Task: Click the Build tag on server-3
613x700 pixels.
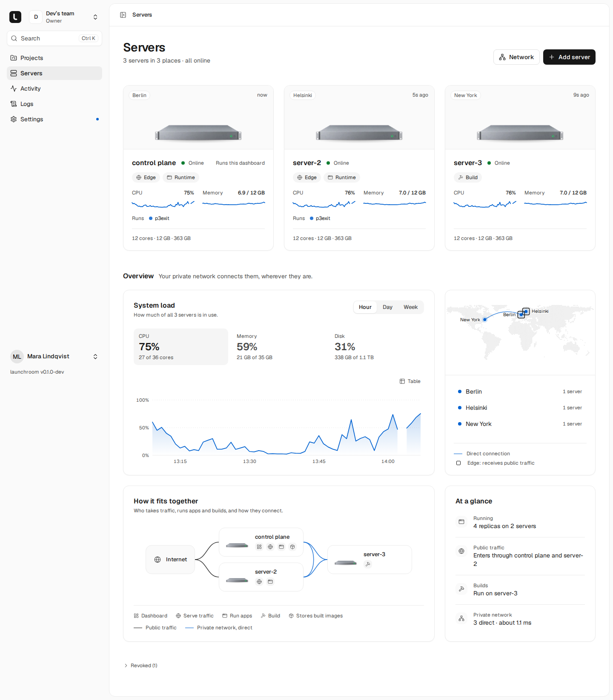Action: (x=468, y=177)
